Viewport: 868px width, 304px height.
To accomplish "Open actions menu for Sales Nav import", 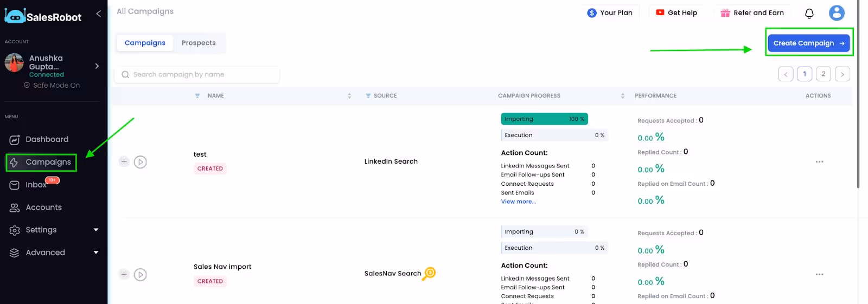I will coord(819,274).
